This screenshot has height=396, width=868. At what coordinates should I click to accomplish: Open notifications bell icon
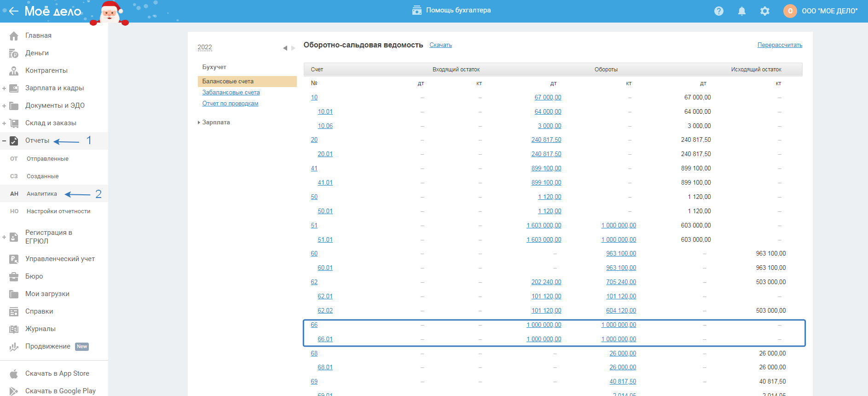pos(741,11)
